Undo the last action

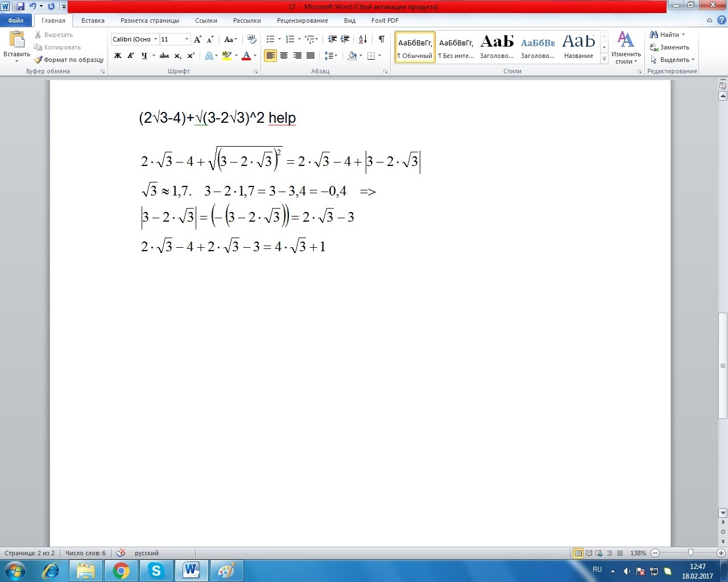click(32, 7)
